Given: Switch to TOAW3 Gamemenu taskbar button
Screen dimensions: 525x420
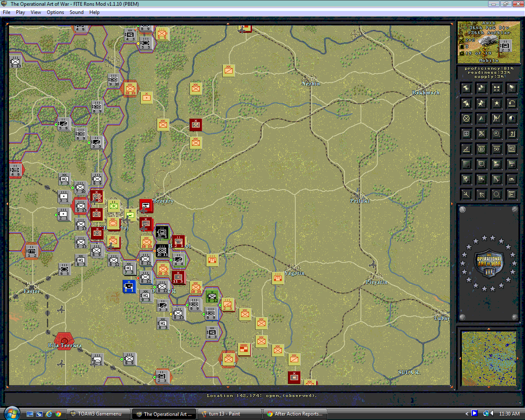Looking at the screenshot, I should (99, 414).
